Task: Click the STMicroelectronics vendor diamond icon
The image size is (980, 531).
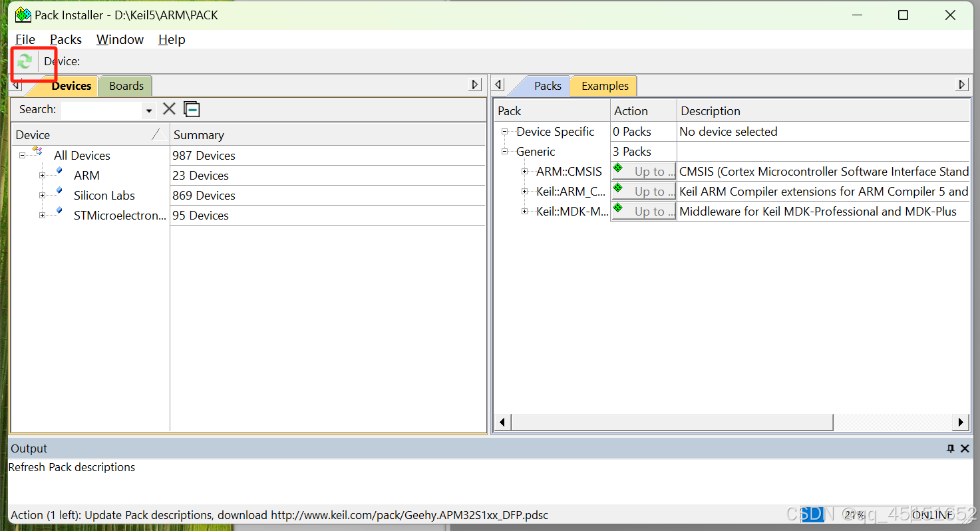Action: [x=59, y=212]
